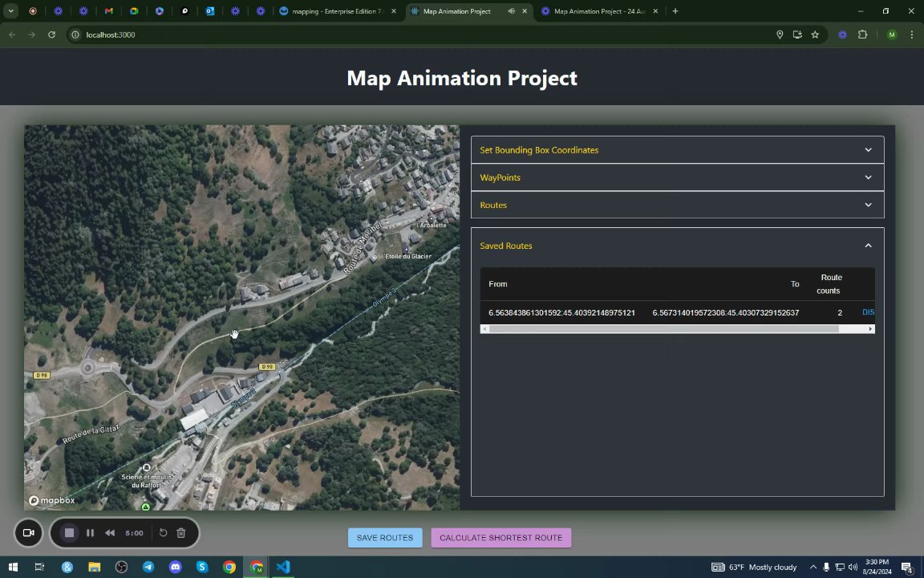
Task: Pause the screen recording
Action: (90, 533)
